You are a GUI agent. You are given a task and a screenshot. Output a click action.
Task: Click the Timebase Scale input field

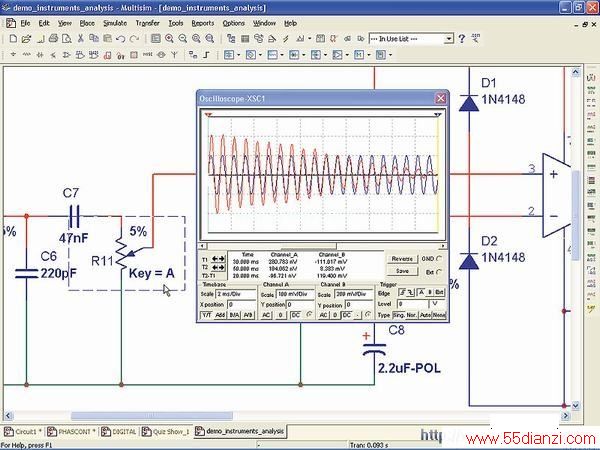pyautogui.click(x=236, y=294)
